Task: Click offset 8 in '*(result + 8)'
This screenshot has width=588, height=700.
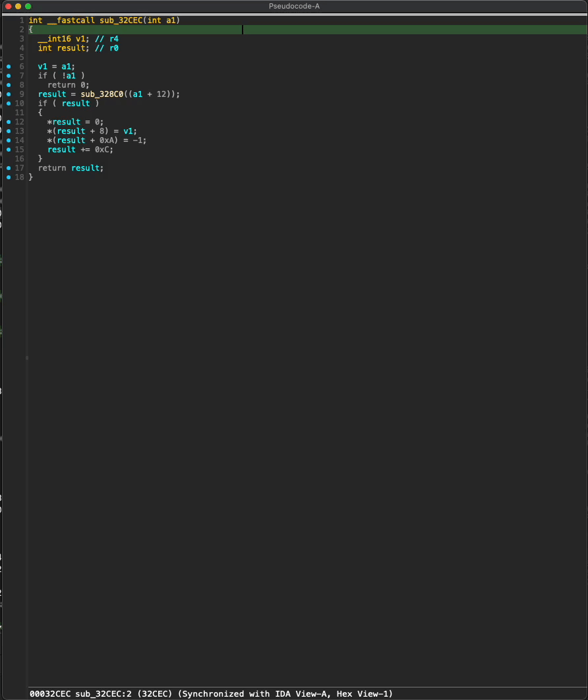Action: [102, 131]
